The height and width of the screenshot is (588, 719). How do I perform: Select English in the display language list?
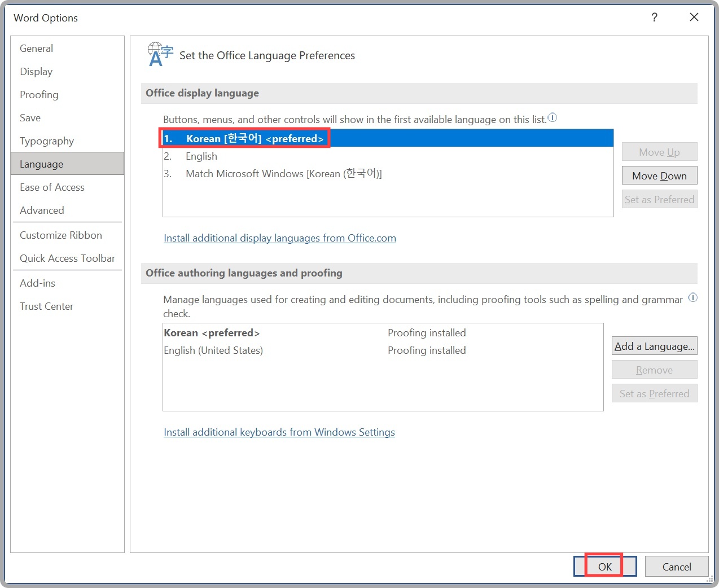[388, 156]
